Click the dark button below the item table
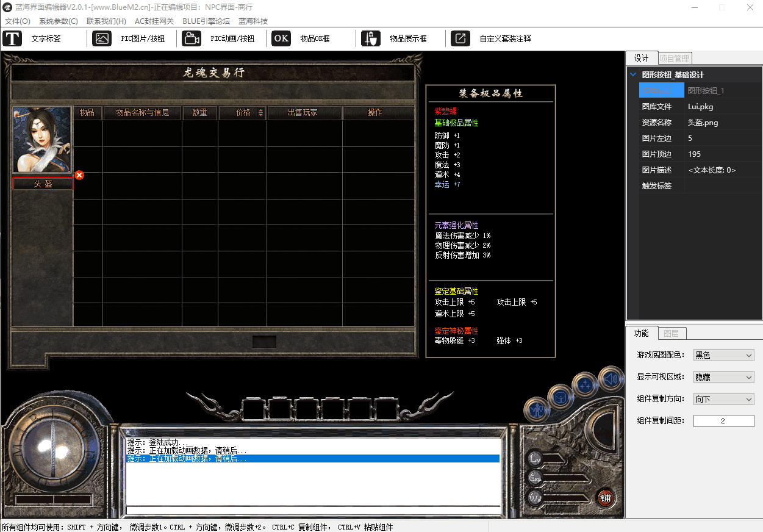 [264, 342]
